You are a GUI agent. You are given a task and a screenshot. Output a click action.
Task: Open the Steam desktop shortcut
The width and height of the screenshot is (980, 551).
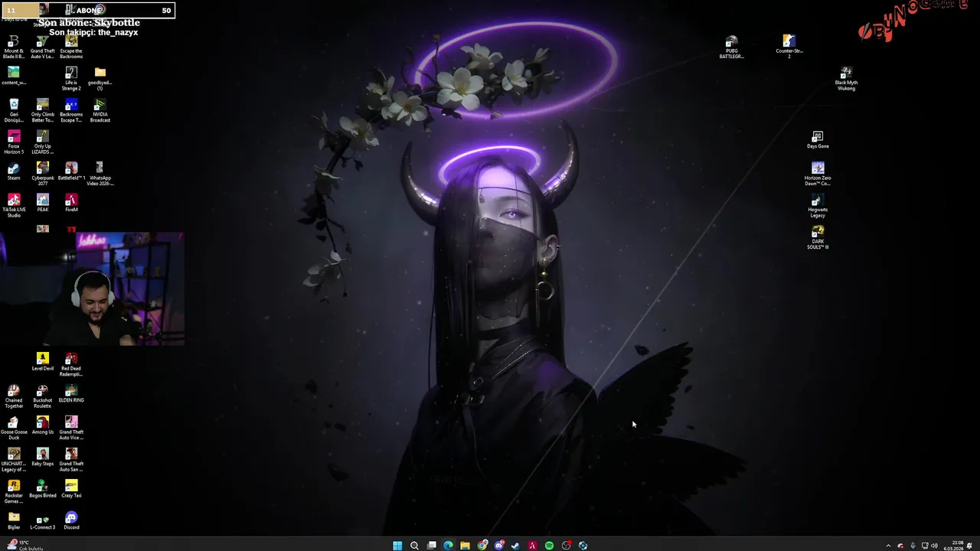[14, 171]
